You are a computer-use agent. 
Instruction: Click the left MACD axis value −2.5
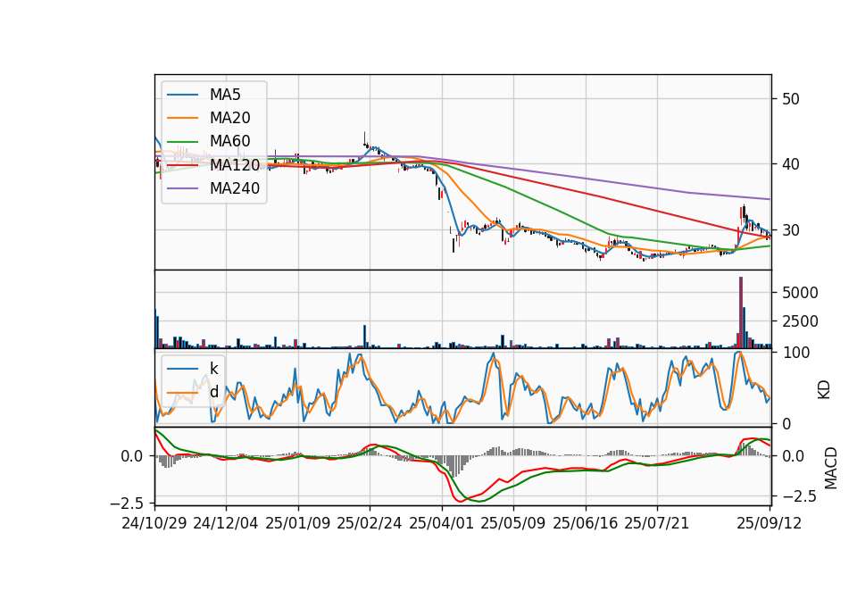126,503
